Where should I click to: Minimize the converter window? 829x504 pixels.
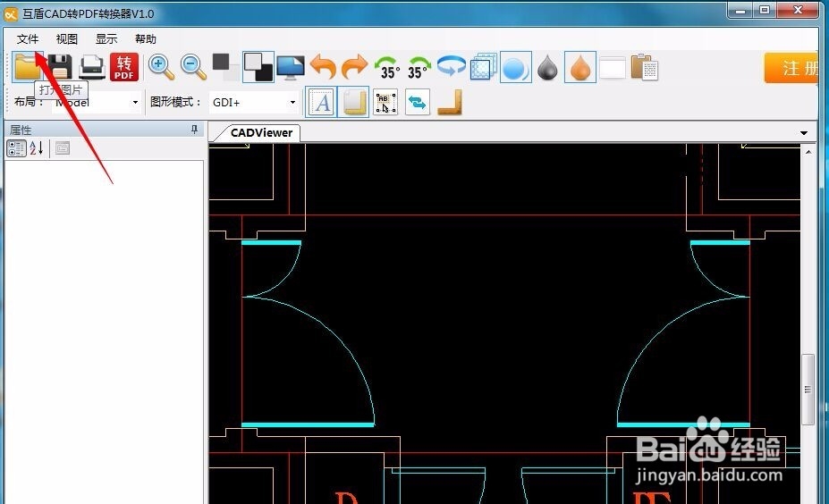click(x=740, y=11)
